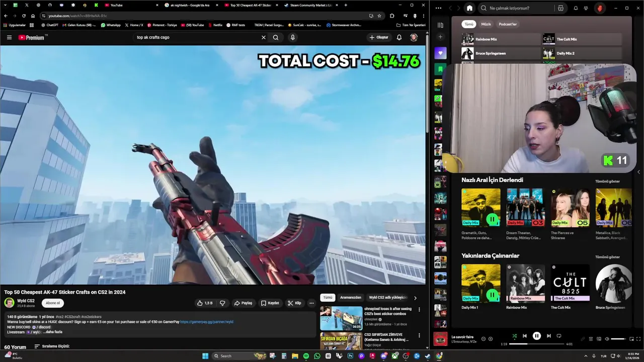Start voice search with the microphone icon
This screenshot has width=644, height=362.
(x=292, y=37)
